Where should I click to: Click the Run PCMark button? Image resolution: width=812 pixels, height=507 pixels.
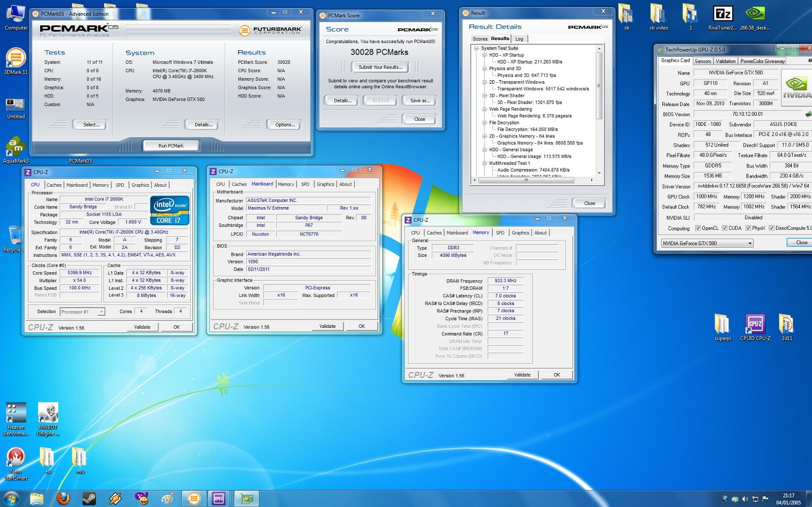(171, 146)
